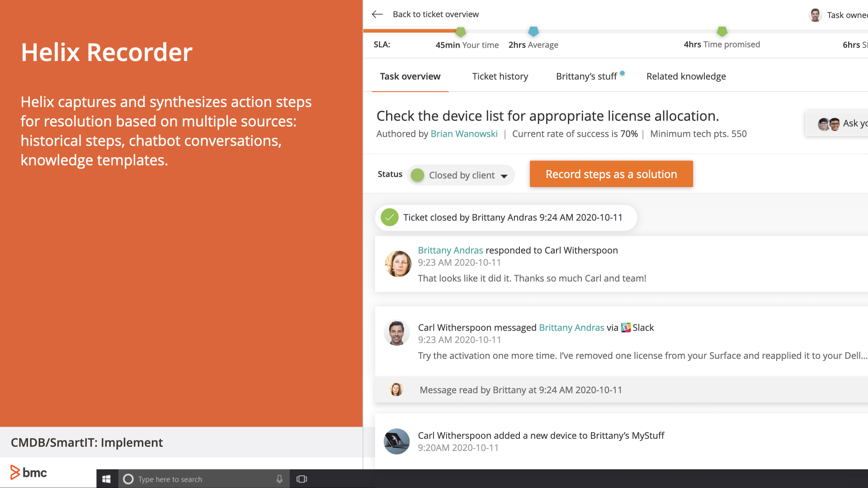
Task: Click the BMC logo
Action: coord(29,473)
